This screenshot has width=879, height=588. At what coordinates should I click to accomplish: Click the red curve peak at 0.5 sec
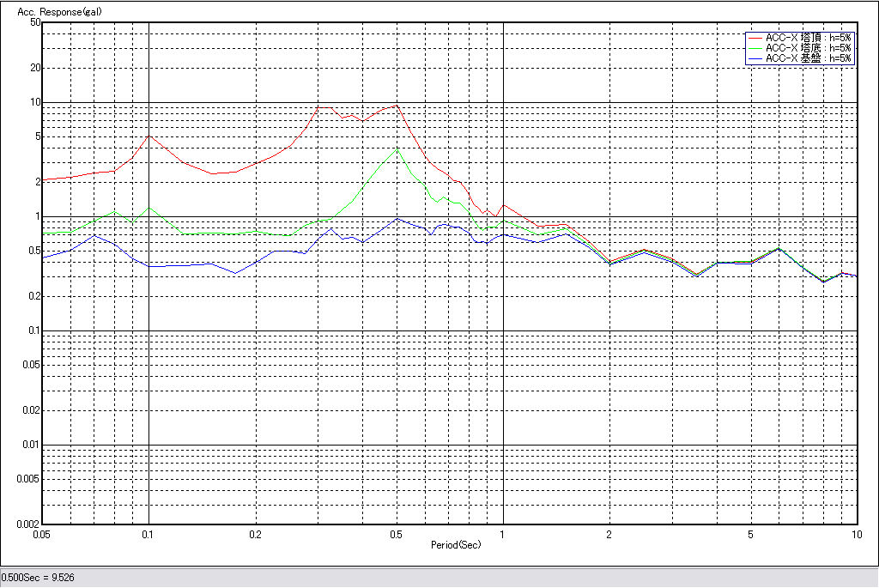396,105
